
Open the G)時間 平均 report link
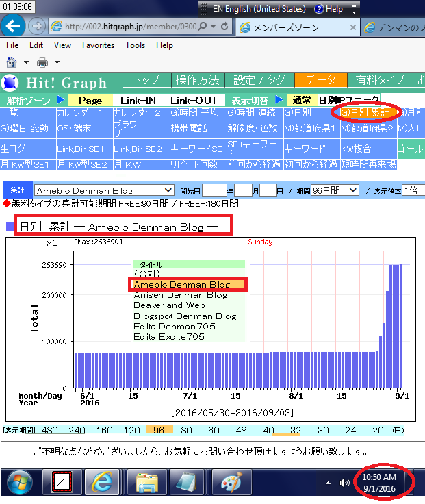198,112
